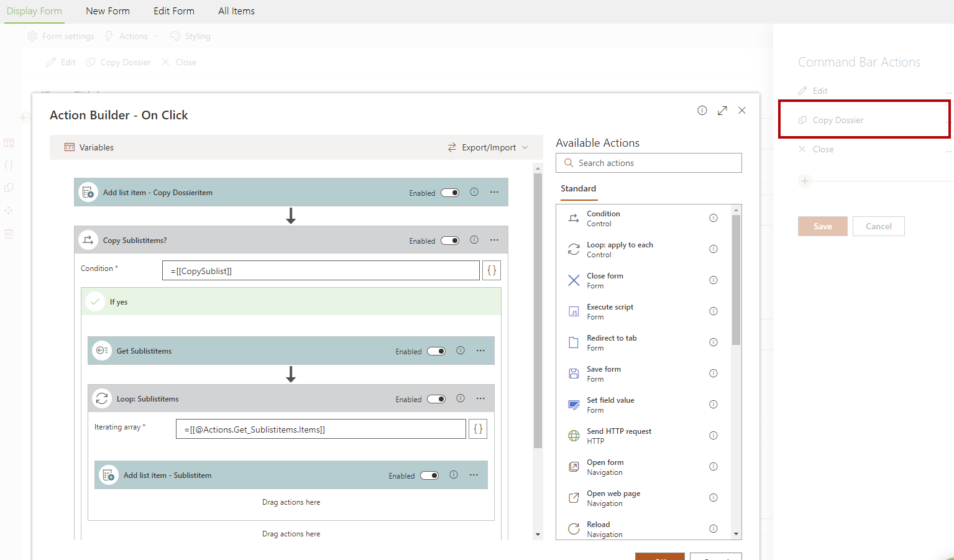The width and height of the screenshot is (954, 560).
Task: Select the Execute script action icon
Action: [574, 311]
